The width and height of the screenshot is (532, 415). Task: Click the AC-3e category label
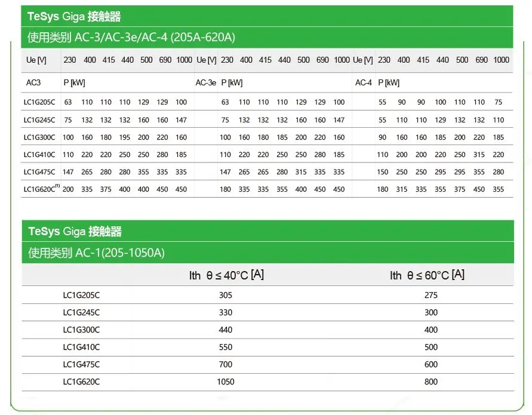(x=205, y=83)
